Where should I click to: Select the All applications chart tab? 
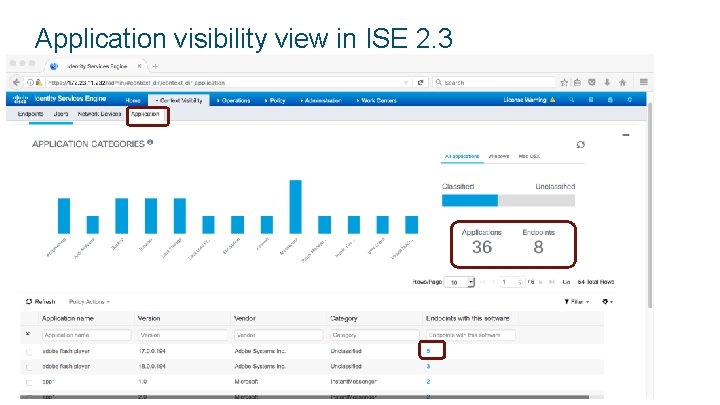pos(462,156)
